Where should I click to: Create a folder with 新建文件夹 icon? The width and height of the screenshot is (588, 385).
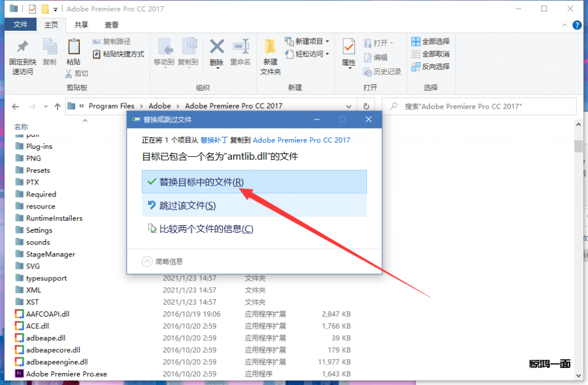coord(270,47)
